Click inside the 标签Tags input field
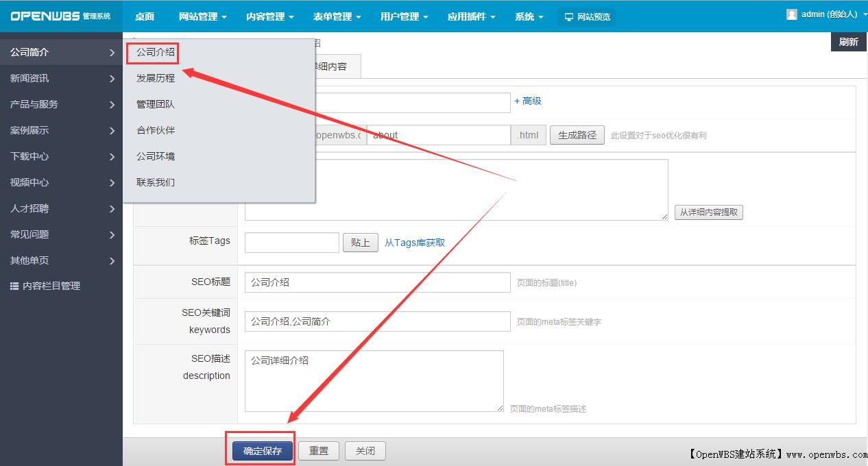This screenshot has height=466, width=868. coord(291,242)
